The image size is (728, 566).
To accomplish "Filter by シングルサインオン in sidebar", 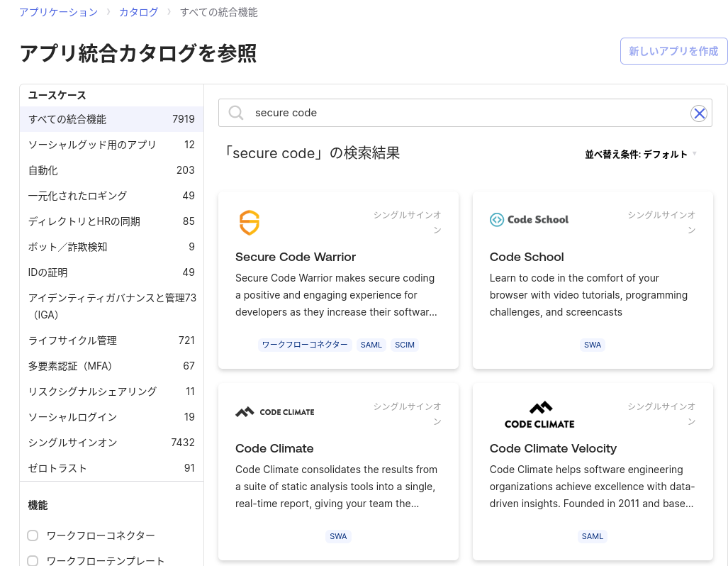I will pos(111,443).
